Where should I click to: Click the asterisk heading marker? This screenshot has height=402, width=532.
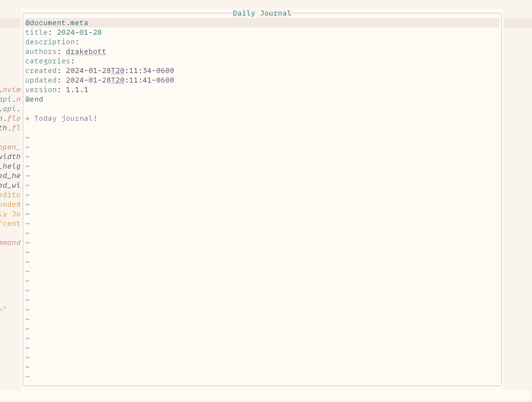(x=27, y=118)
